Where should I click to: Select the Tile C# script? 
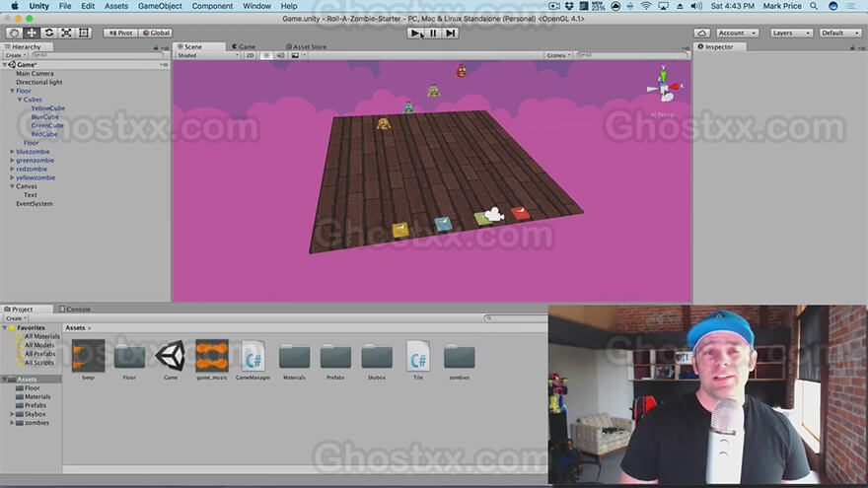pyautogui.click(x=418, y=356)
